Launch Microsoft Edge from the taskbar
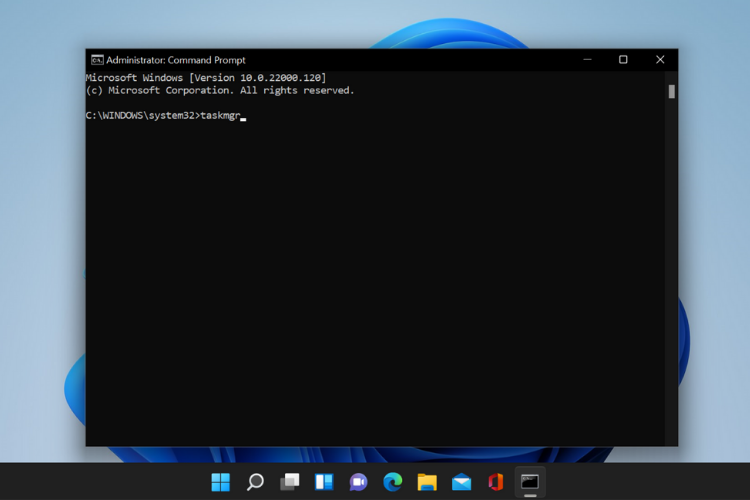The width and height of the screenshot is (750, 500). 393,482
